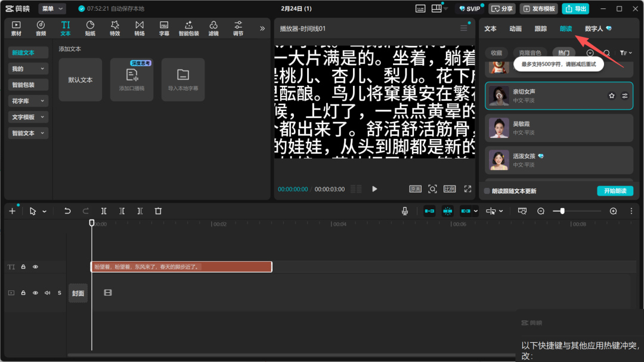This screenshot has height=362, width=644.
Task: Hide the subtitle text track with eye toggle
Action: coord(35,267)
